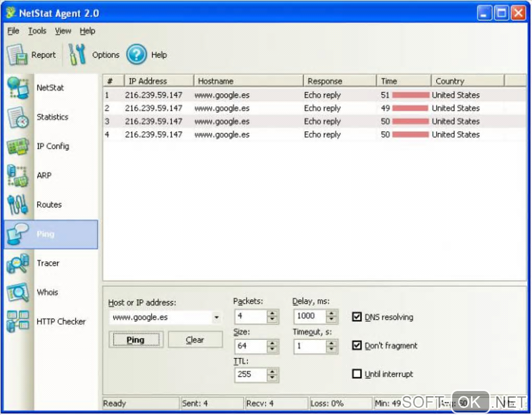The height and width of the screenshot is (415, 532).
Task: Click the red time bar in row 1
Action: point(411,95)
